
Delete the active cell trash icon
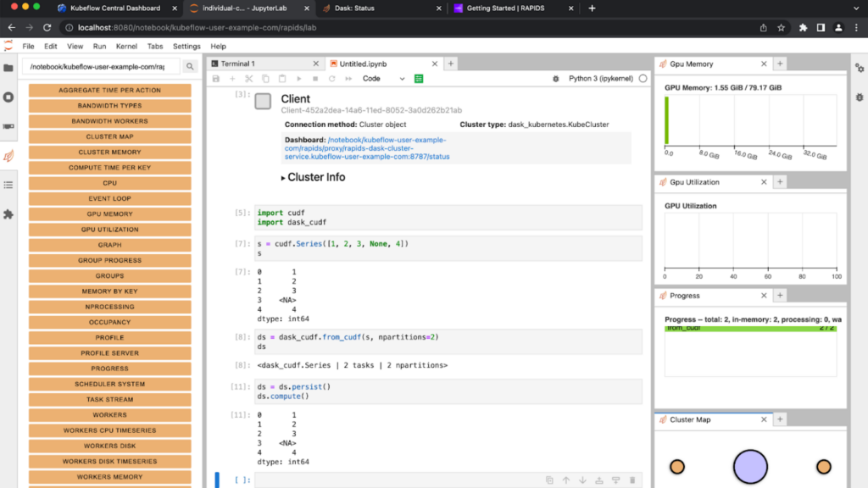click(632, 480)
